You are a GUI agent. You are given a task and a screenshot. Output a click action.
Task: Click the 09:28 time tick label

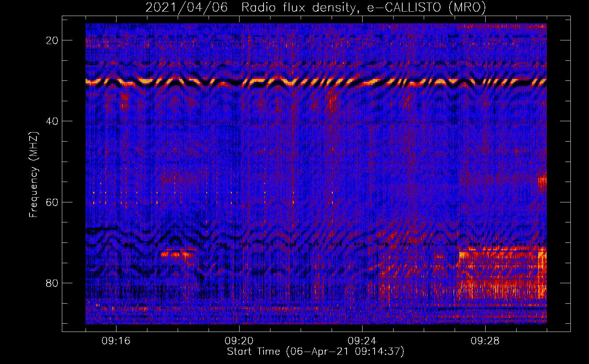pos(485,341)
